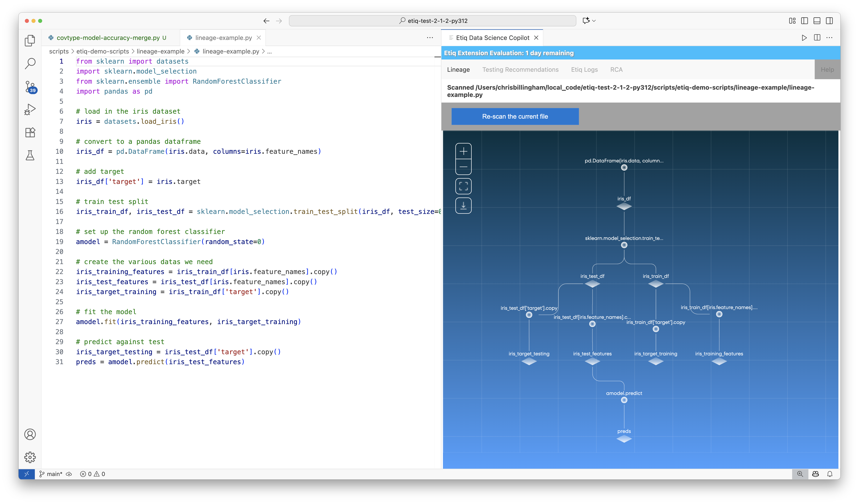The image size is (859, 504).
Task: Expand the lineage-example breadcrumb folder
Action: pyautogui.click(x=160, y=51)
